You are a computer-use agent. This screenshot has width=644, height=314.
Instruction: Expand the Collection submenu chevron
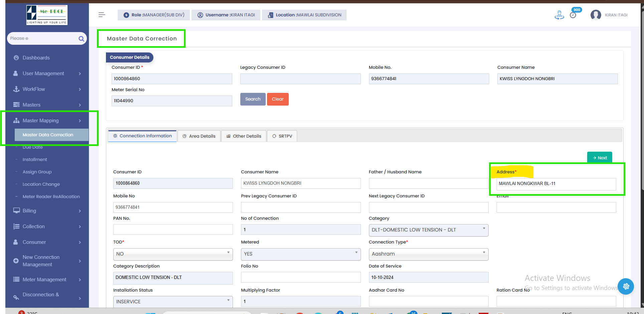tap(80, 226)
